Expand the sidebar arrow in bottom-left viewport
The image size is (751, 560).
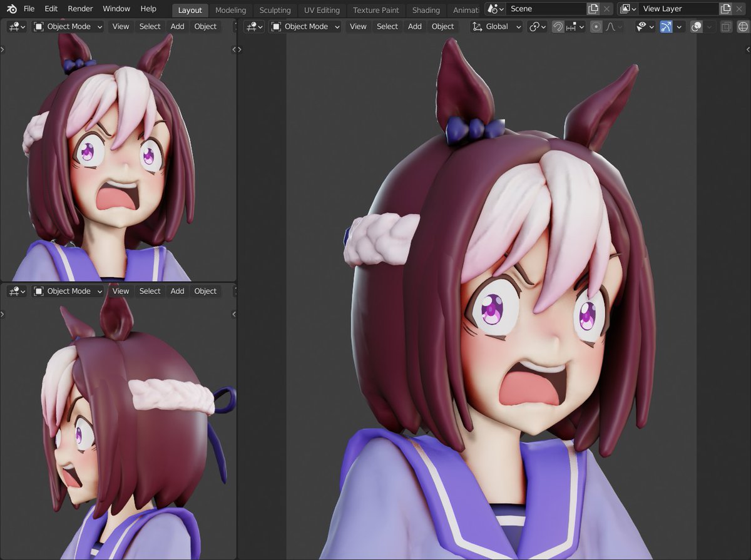(234, 314)
